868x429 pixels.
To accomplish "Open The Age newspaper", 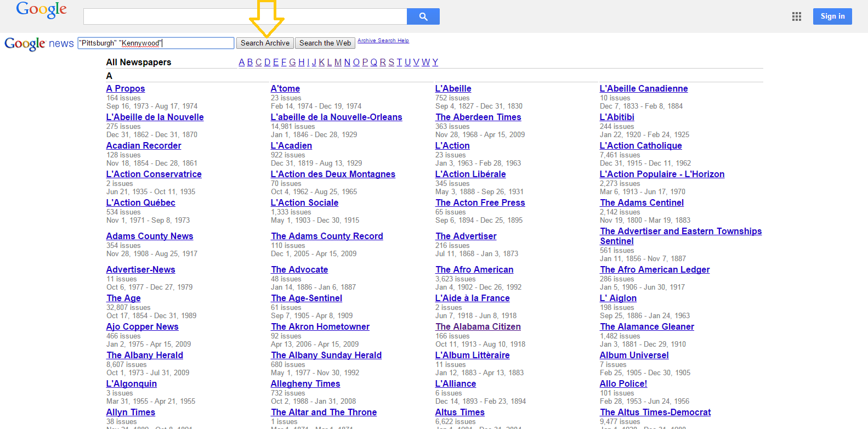I will click(x=124, y=298).
